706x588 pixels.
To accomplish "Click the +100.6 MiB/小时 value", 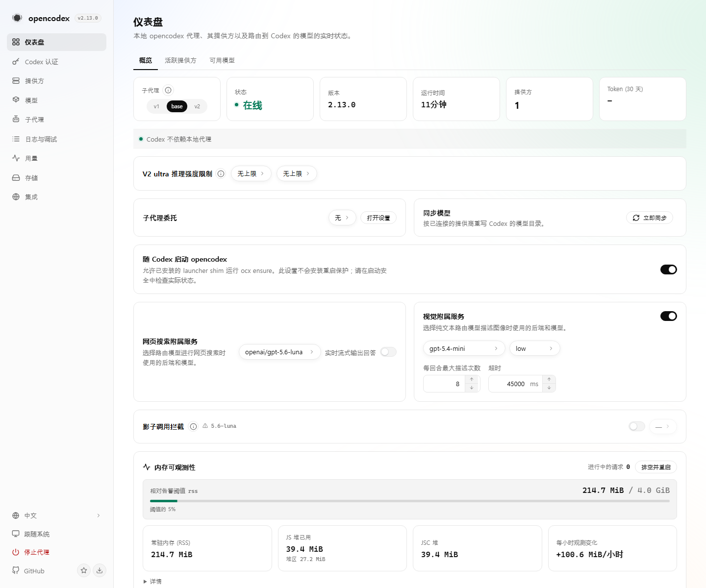I will click(590, 554).
